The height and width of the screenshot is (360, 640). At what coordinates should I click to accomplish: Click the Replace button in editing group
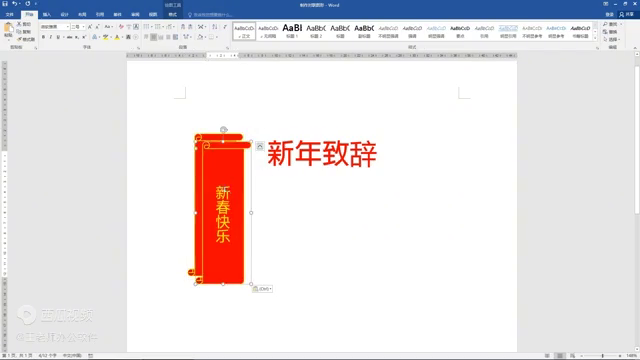pos(611,32)
